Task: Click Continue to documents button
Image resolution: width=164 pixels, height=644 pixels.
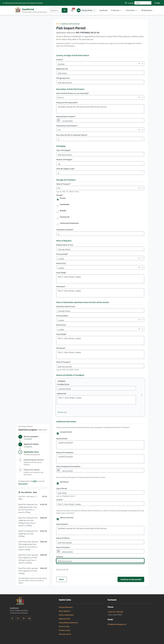Action: 131,579
